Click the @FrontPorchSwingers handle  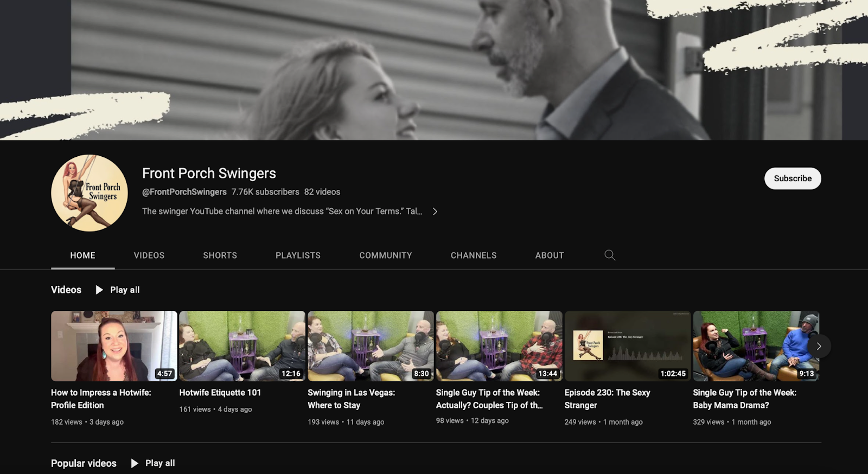click(x=184, y=192)
